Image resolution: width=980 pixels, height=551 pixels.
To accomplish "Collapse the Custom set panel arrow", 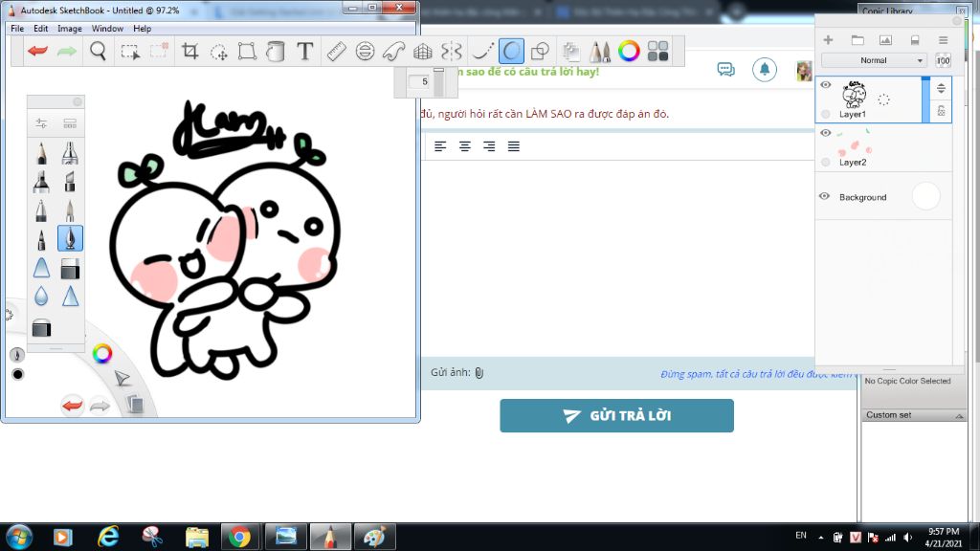I will point(959,415).
